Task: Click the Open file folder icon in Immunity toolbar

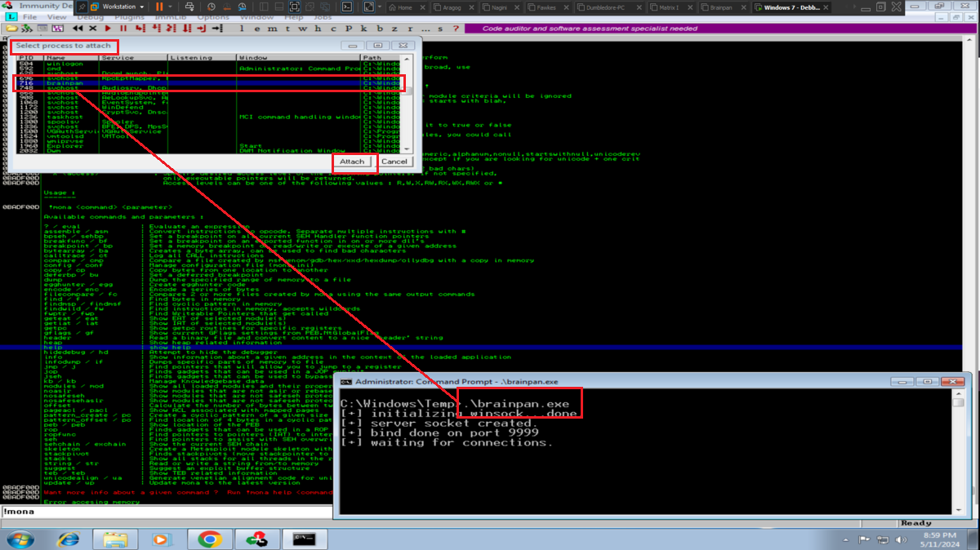Action: point(11,29)
